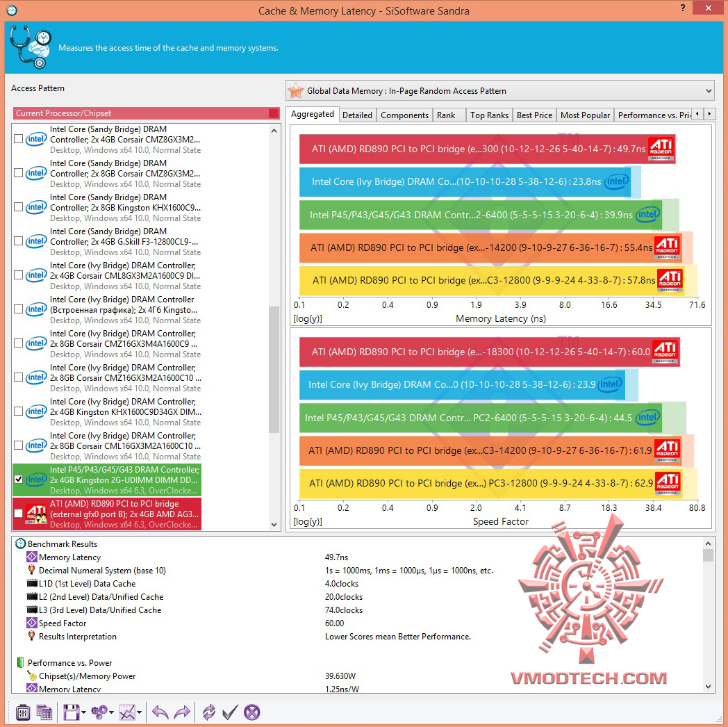Click the results panel scrollbar thumb

pyautogui.click(x=708, y=555)
